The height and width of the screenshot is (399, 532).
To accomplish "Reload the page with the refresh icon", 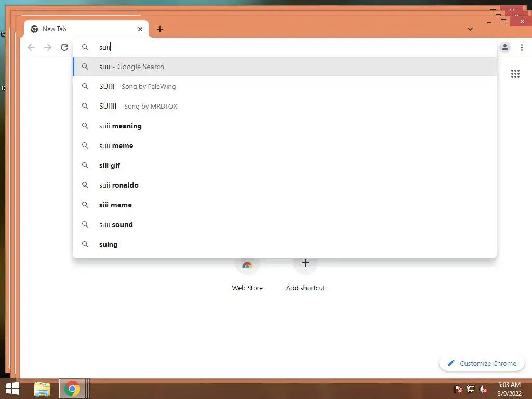I will (64, 47).
